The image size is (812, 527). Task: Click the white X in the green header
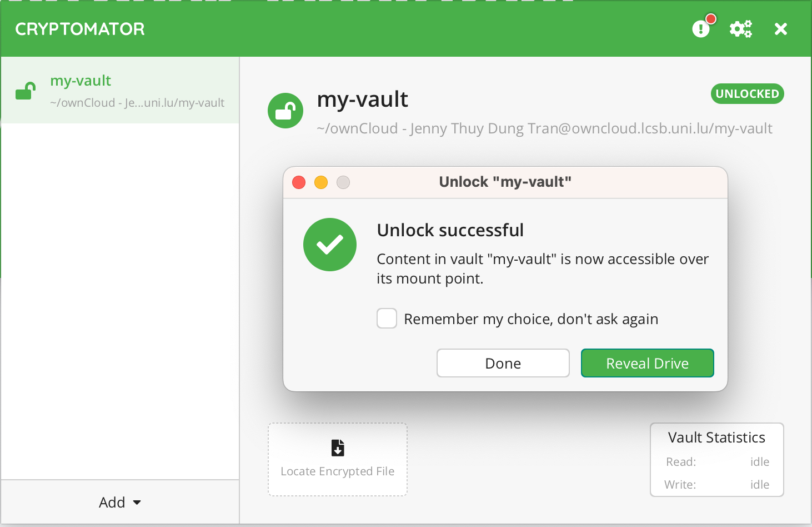(x=780, y=29)
